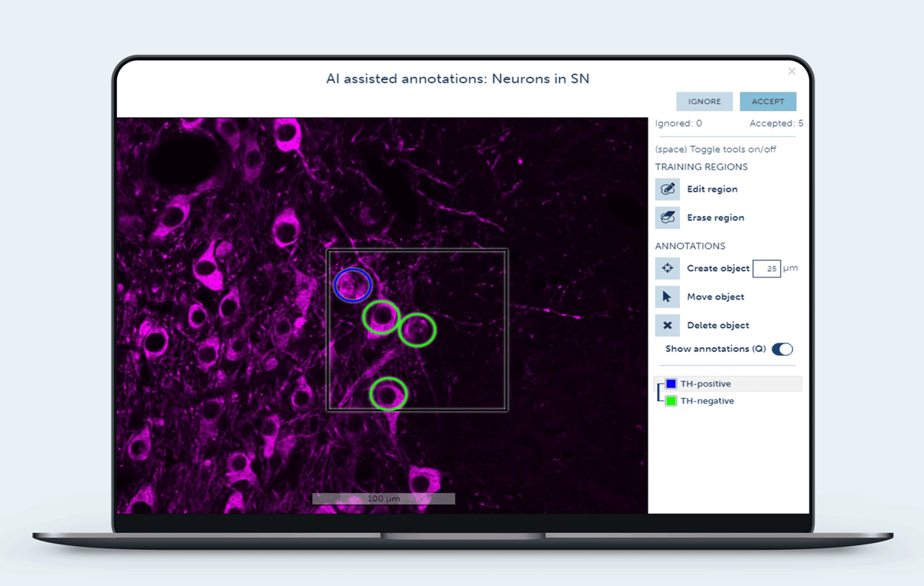Select the upper-left green annotation circle

point(382,316)
